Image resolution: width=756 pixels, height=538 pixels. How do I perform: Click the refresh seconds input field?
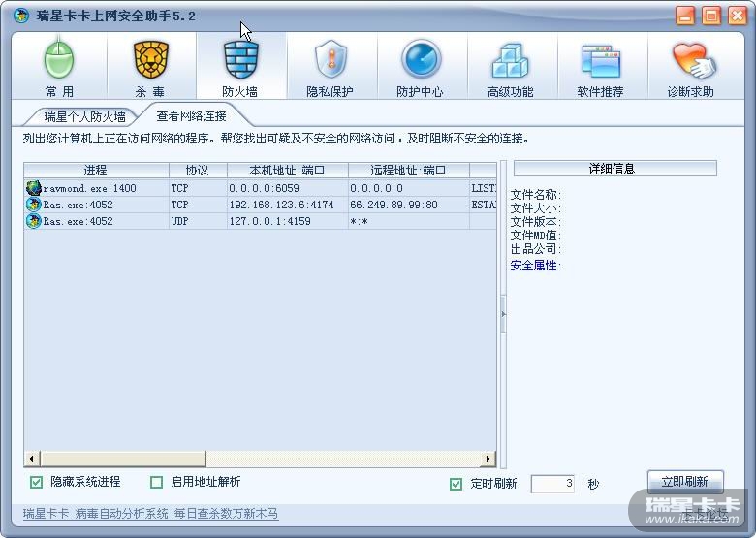pyautogui.click(x=552, y=484)
